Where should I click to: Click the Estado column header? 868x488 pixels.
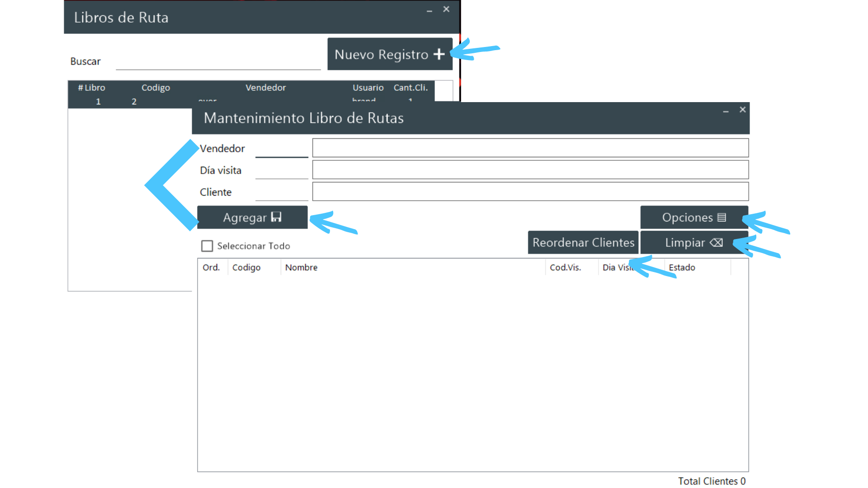click(682, 267)
